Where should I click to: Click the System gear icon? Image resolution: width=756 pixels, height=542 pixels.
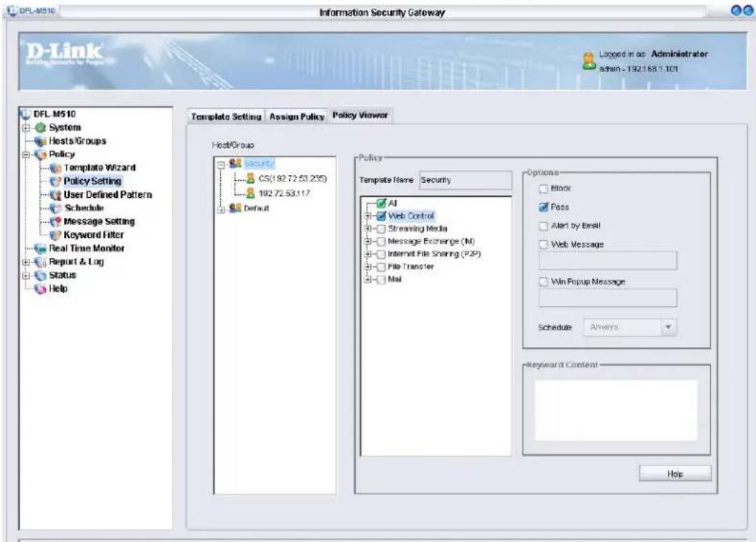pos(40,128)
